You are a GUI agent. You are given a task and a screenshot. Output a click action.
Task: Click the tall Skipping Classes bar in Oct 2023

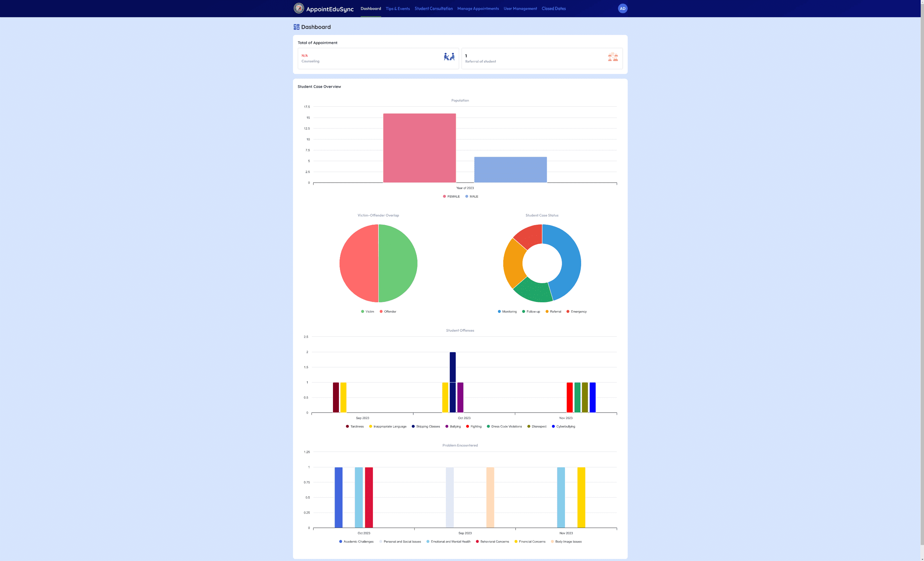453,382
